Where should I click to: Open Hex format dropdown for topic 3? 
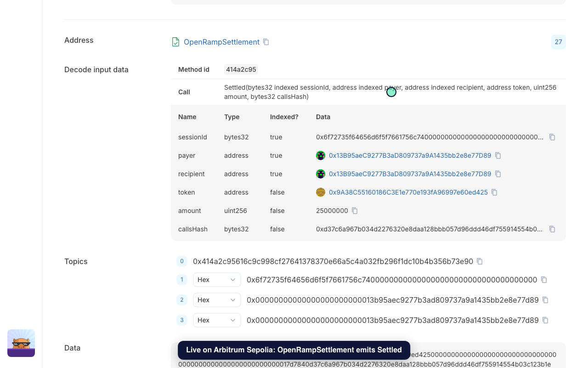(217, 320)
